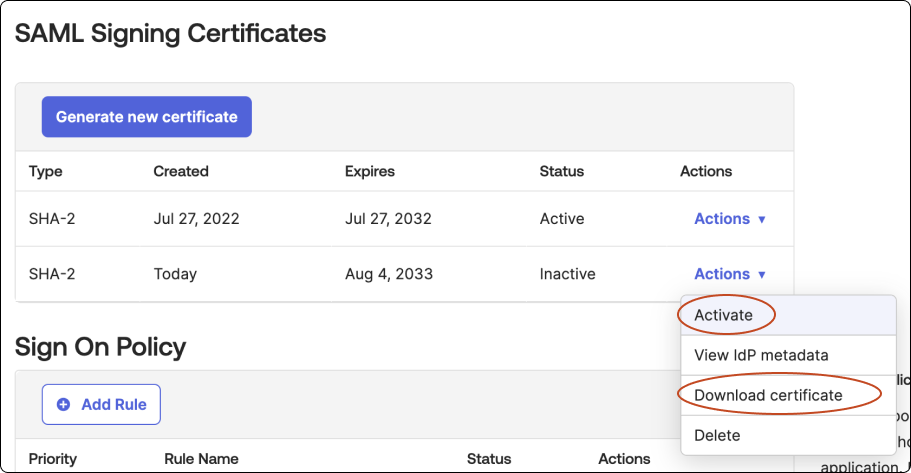This screenshot has height=473, width=911.
Task: Click the Priority column header
Action: click(x=52, y=459)
